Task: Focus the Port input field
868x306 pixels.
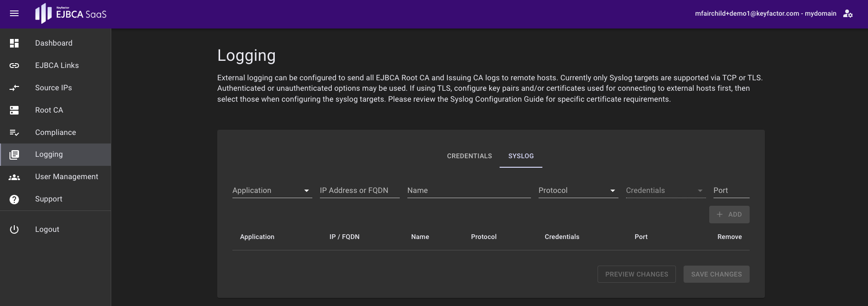Action: (731, 191)
